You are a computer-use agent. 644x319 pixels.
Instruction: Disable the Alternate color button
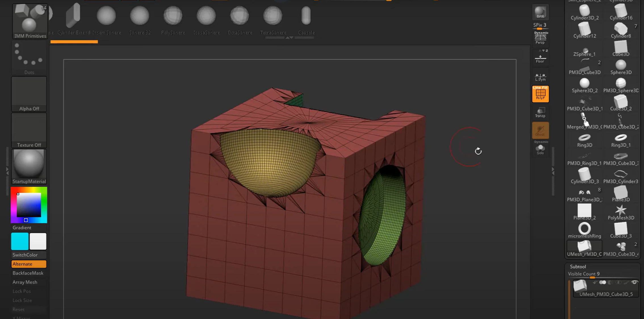pos(29,264)
